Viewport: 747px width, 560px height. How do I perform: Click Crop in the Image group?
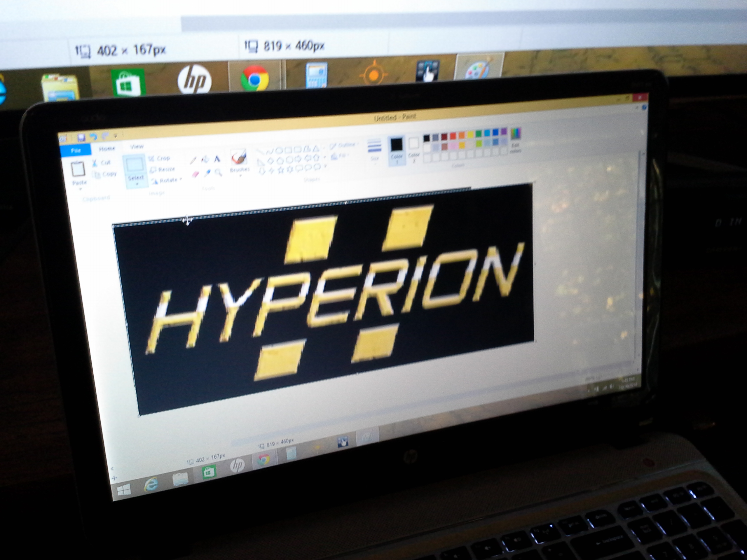click(x=159, y=158)
